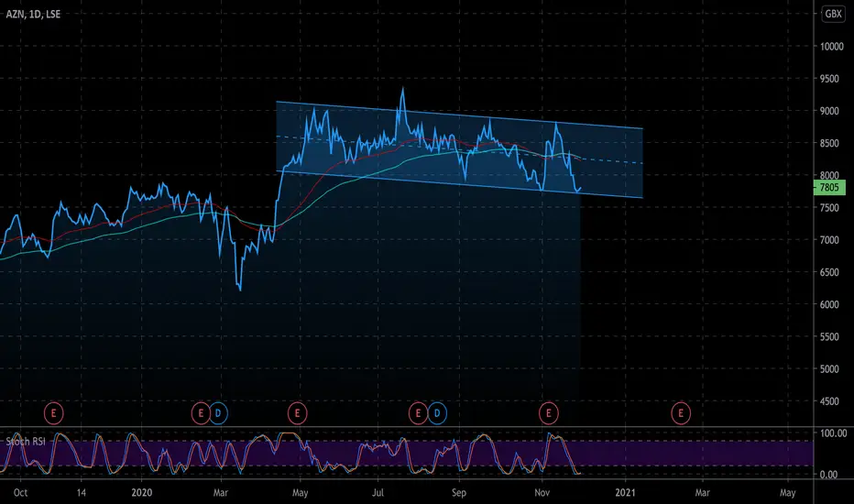
Task: Click the Sep label on time axis
Action: 459,493
